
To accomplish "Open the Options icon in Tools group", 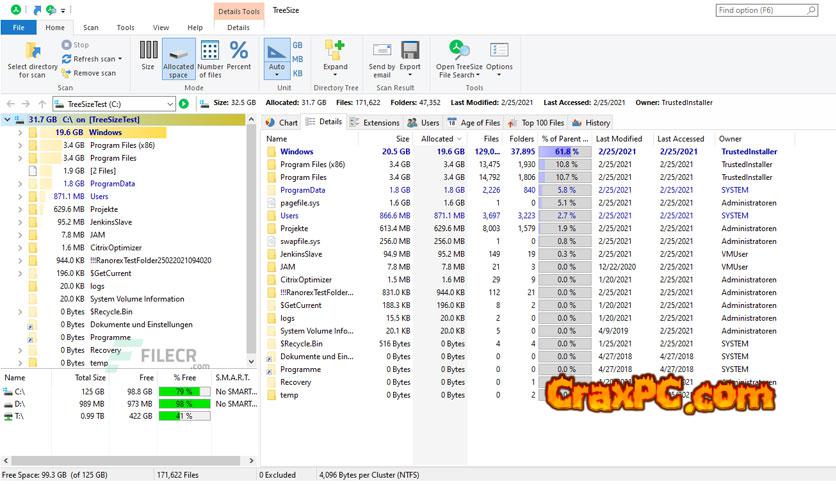I will (x=499, y=51).
